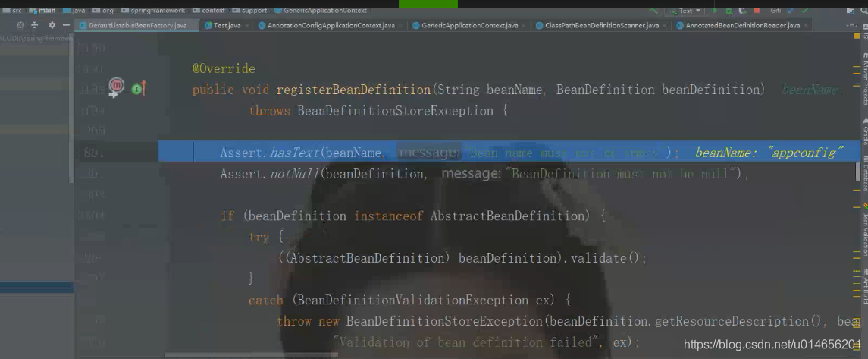Open the ClassPathBeanDefinitionScanner.java tab
Image resolution: width=868 pixels, height=359 pixels.
tap(602, 25)
